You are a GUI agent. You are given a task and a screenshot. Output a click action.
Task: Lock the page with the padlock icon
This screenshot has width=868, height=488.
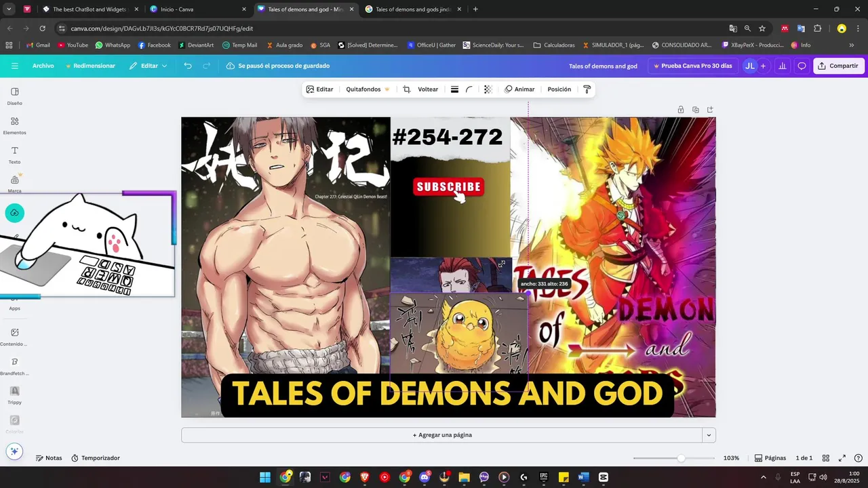[x=680, y=110]
